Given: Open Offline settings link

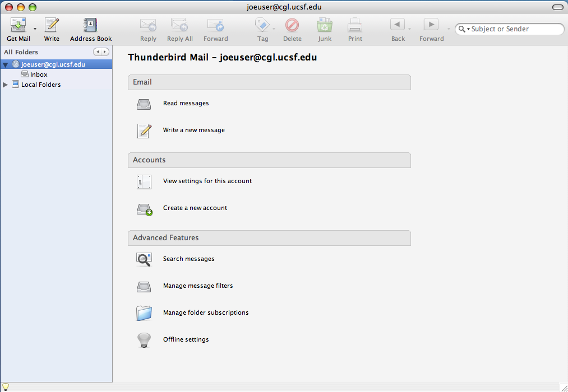Looking at the screenshot, I should (x=186, y=339).
